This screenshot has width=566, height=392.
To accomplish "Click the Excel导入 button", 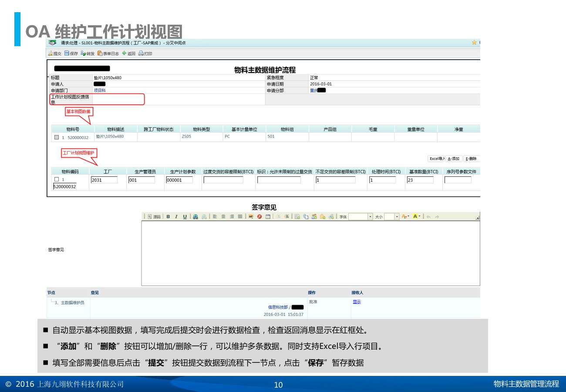I will [x=436, y=159].
